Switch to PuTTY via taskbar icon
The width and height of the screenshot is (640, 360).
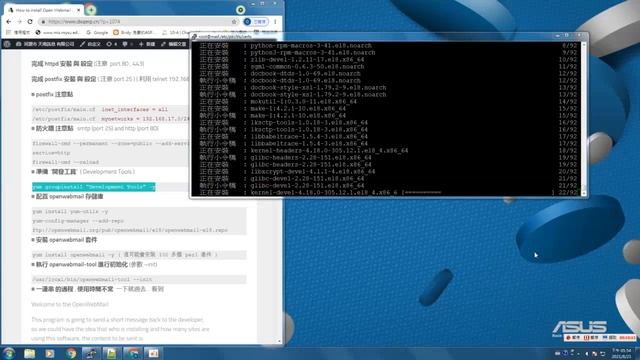tap(91, 353)
